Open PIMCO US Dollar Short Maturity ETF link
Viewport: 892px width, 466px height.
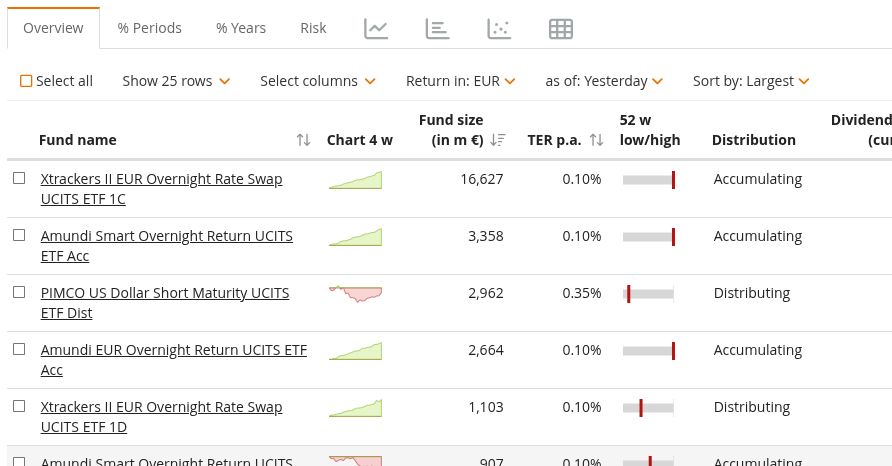click(x=165, y=303)
